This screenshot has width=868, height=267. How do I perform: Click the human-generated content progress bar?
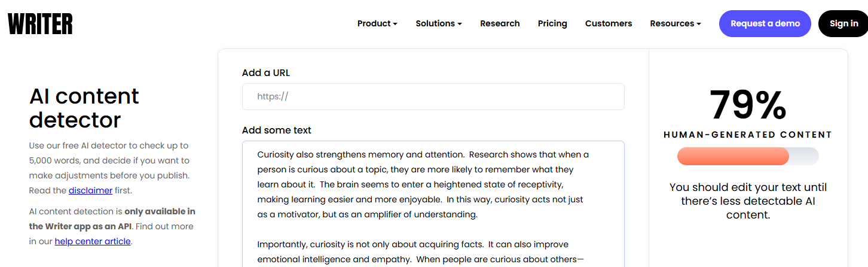pyautogui.click(x=748, y=156)
